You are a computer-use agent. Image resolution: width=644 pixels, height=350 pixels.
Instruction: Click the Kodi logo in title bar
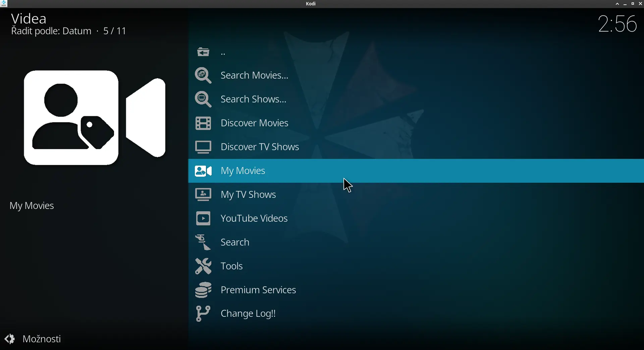point(4,4)
